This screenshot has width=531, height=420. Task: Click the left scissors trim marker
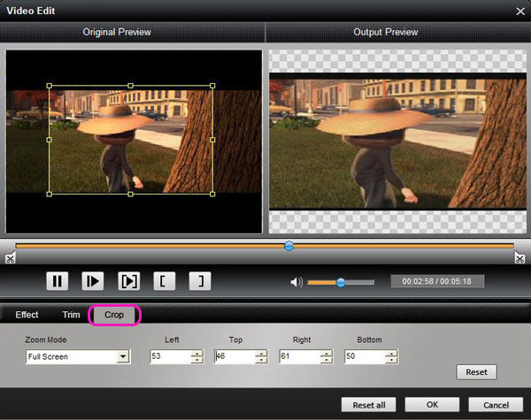(10, 258)
